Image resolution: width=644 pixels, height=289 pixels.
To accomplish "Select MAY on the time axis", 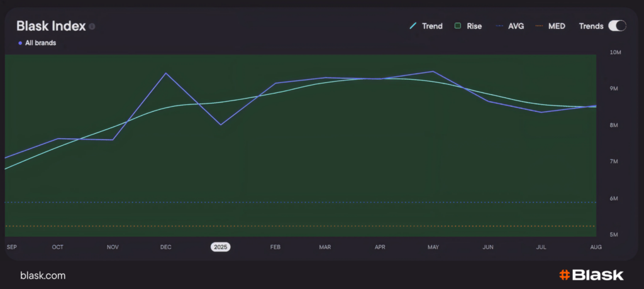I will [x=433, y=247].
